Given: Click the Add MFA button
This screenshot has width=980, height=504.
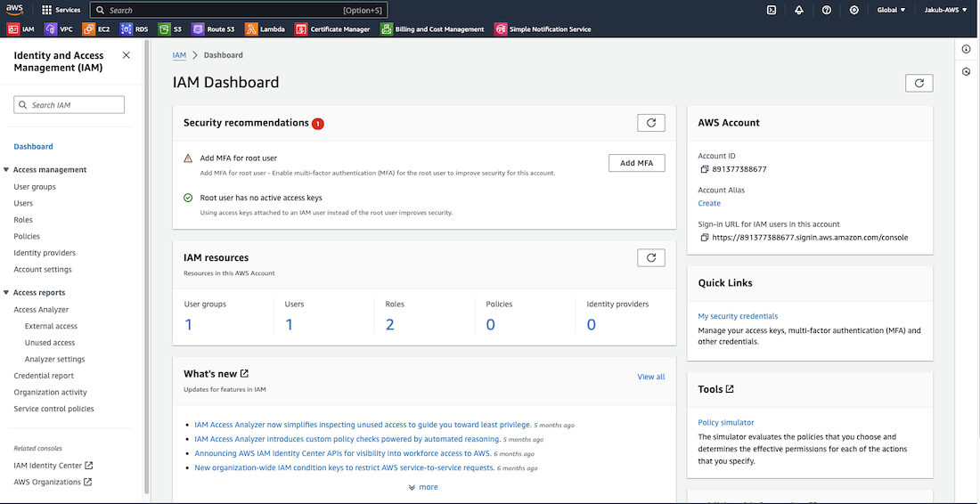Looking at the screenshot, I should [x=636, y=163].
